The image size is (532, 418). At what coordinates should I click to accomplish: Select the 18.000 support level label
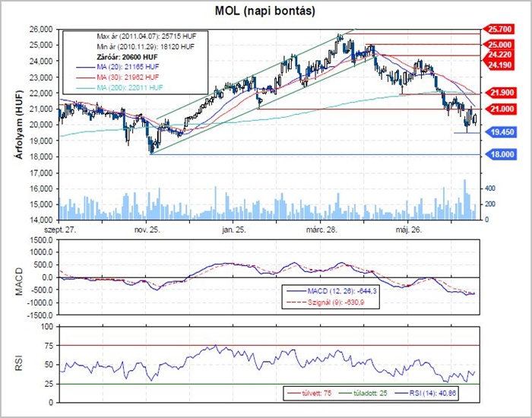click(502, 154)
